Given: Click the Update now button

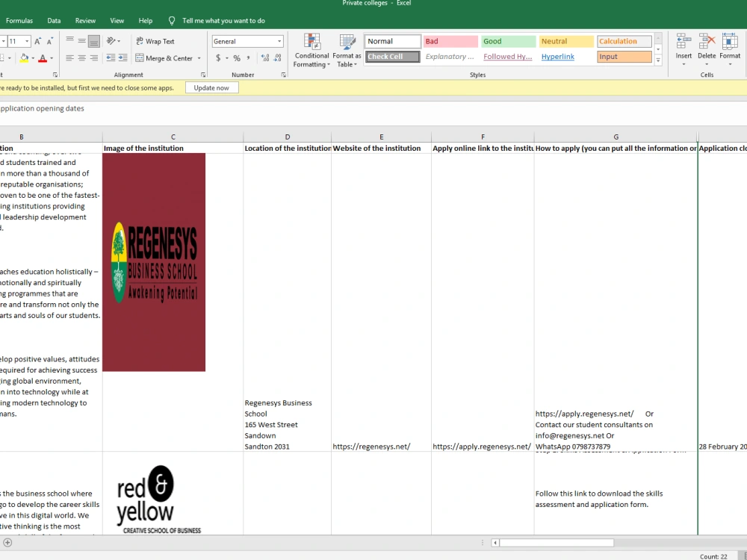Looking at the screenshot, I should (x=211, y=87).
